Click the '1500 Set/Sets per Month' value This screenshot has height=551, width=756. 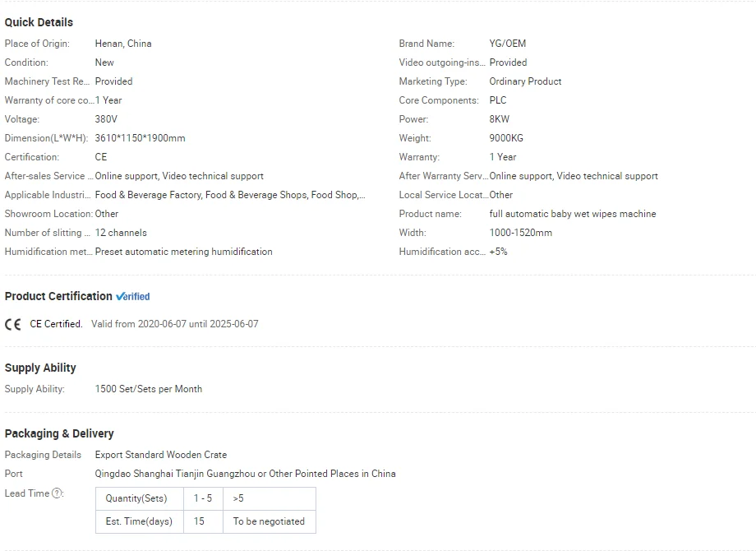[149, 389]
